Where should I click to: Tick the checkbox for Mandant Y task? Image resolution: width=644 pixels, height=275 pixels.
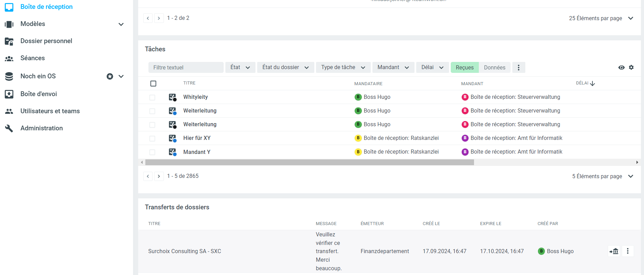[x=152, y=152]
